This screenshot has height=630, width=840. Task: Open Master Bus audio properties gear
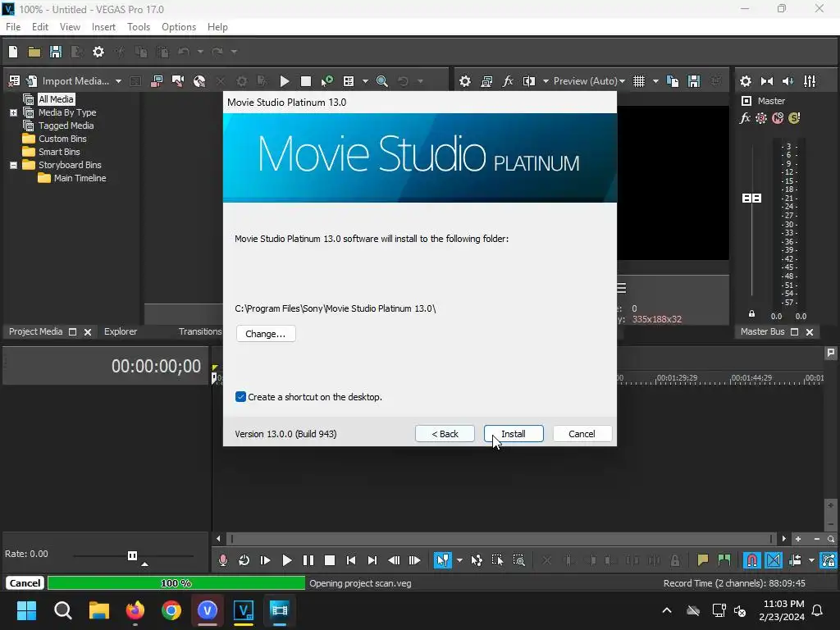click(x=745, y=81)
